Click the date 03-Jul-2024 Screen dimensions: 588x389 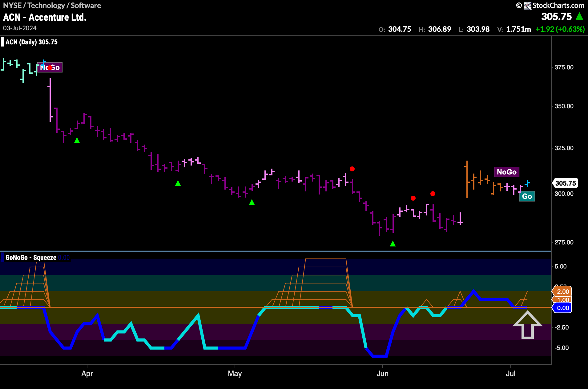20,28
